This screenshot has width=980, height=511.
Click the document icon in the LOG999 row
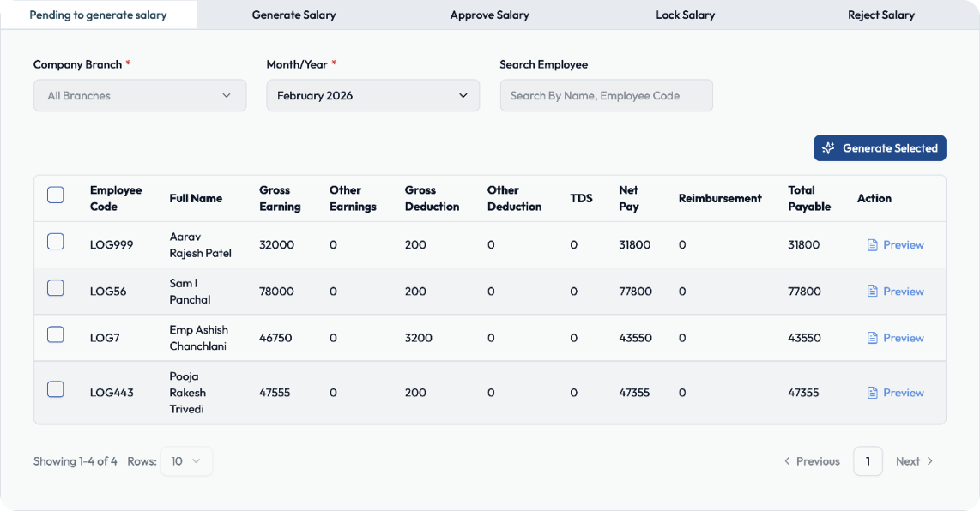(872, 245)
